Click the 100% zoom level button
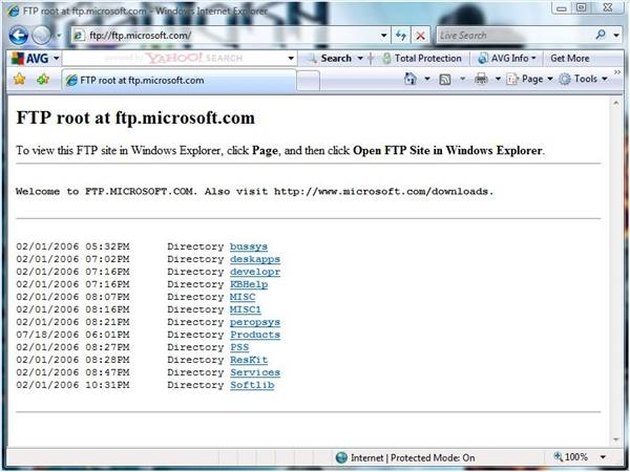630x472 pixels. click(x=571, y=457)
